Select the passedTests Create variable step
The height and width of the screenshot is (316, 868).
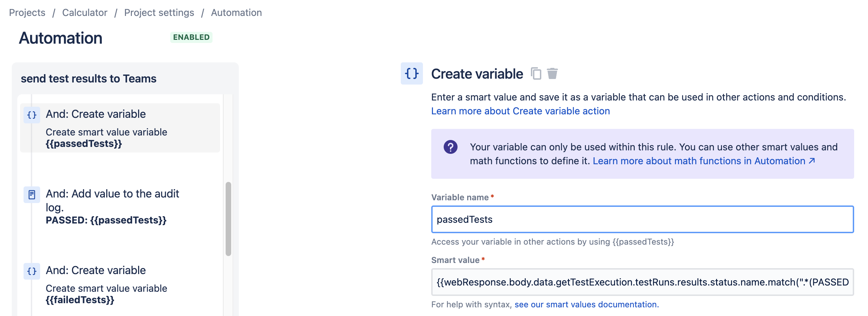(120, 128)
